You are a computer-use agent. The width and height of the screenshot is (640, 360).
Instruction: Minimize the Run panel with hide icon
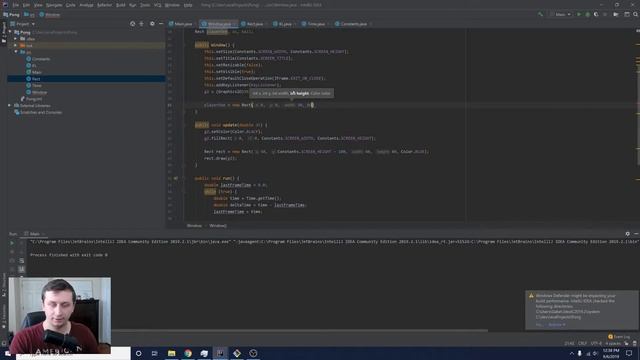click(636, 233)
